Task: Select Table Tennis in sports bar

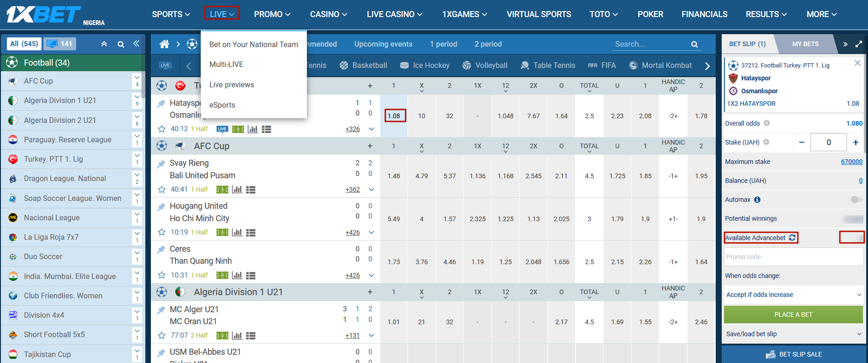Action: point(548,66)
